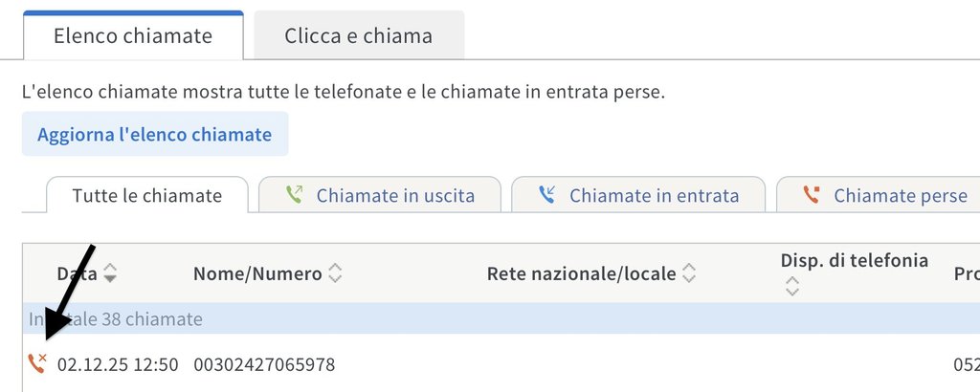
Task: Click phone number 00302427065978
Action: (264, 364)
